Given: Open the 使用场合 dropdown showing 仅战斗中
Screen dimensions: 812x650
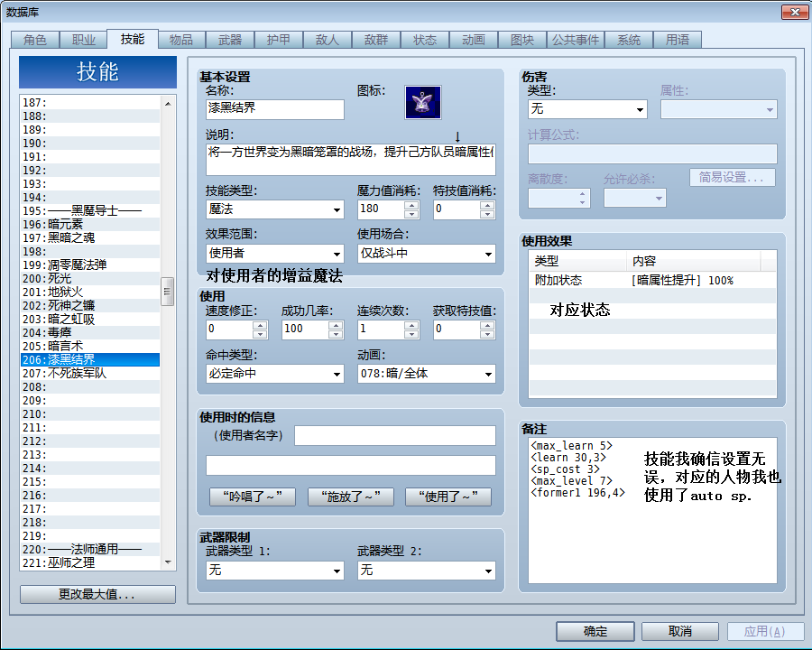Looking at the screenshot, I should 426,254.
